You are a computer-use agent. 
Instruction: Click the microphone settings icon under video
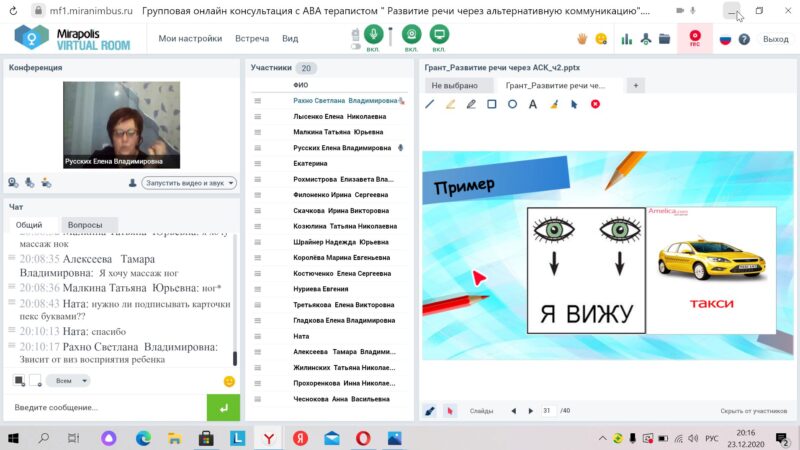click(x=30, y=183)
